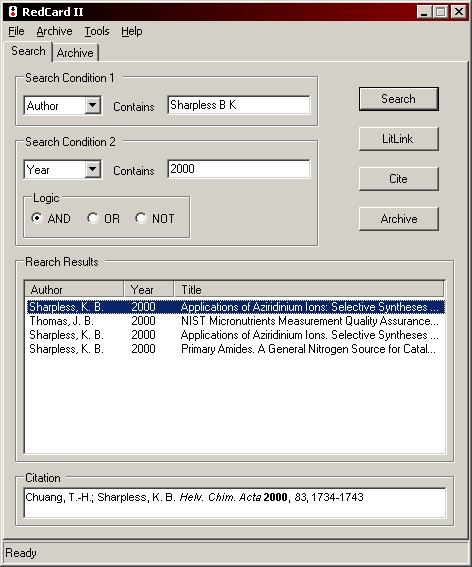
Task: Expand the Author field dropdown in Condition 1
Action: tap(93, 105)
